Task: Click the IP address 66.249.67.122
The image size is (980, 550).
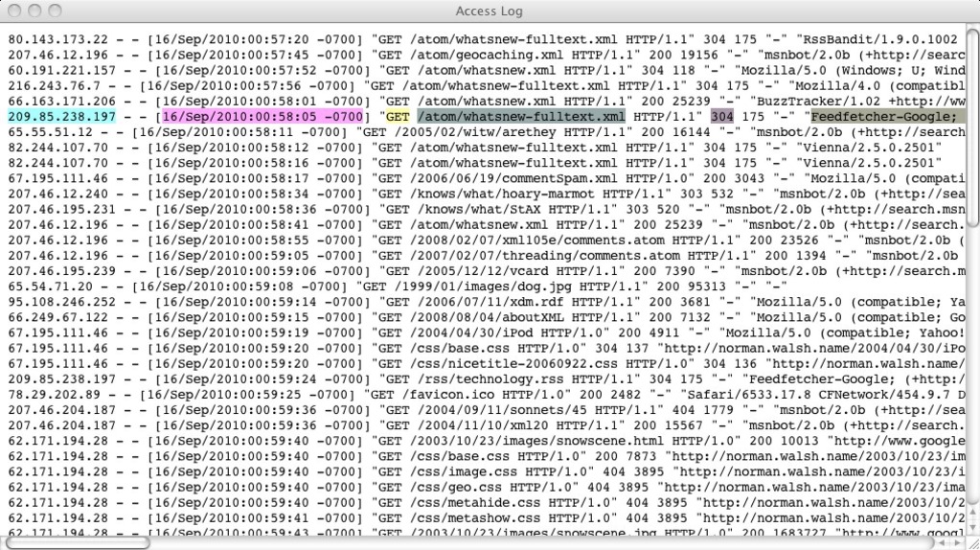Action: 57,317
